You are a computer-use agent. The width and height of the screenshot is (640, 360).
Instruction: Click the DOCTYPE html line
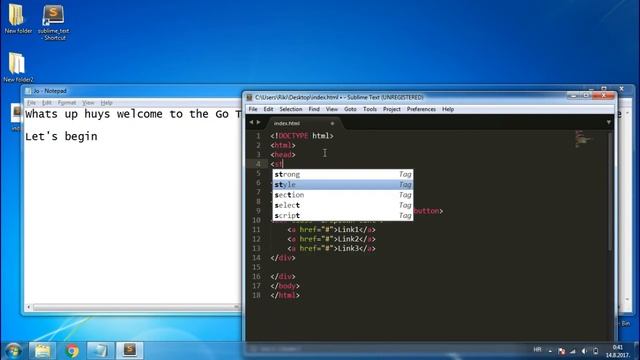coord(302,136)
